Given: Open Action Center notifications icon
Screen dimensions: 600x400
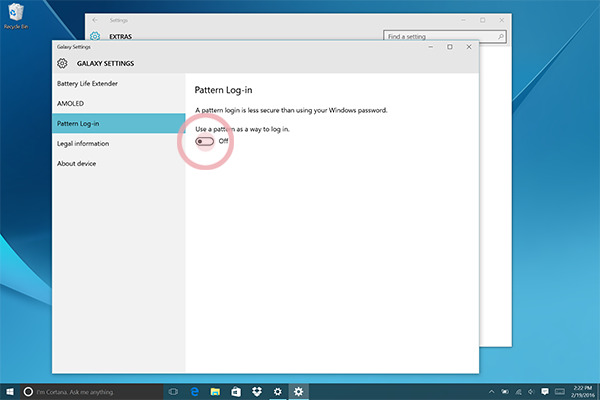Looking at the screenshot, I should (545, 392).
